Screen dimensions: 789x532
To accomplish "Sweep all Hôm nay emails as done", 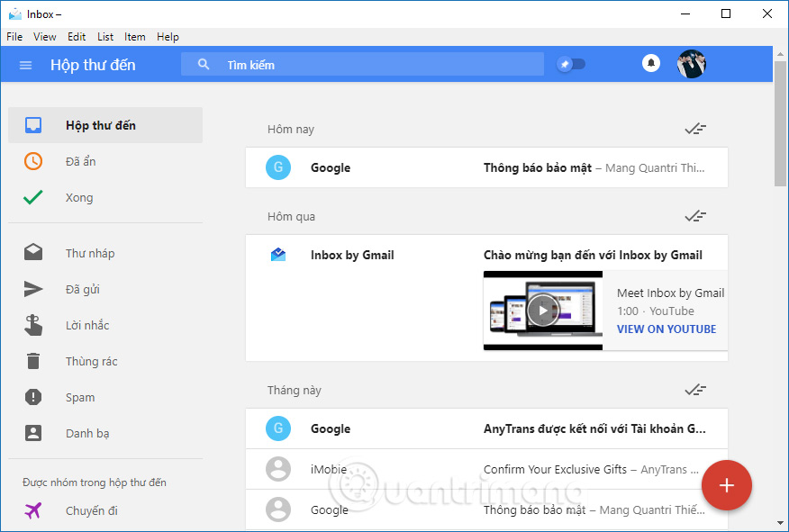I will point(695,129).
